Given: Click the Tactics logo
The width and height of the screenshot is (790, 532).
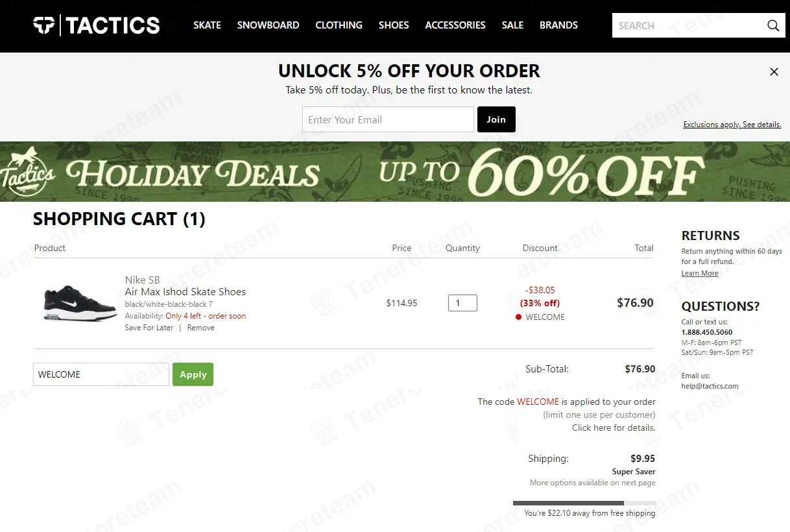Looking at the screenshot, I should [x=97, y=25].
